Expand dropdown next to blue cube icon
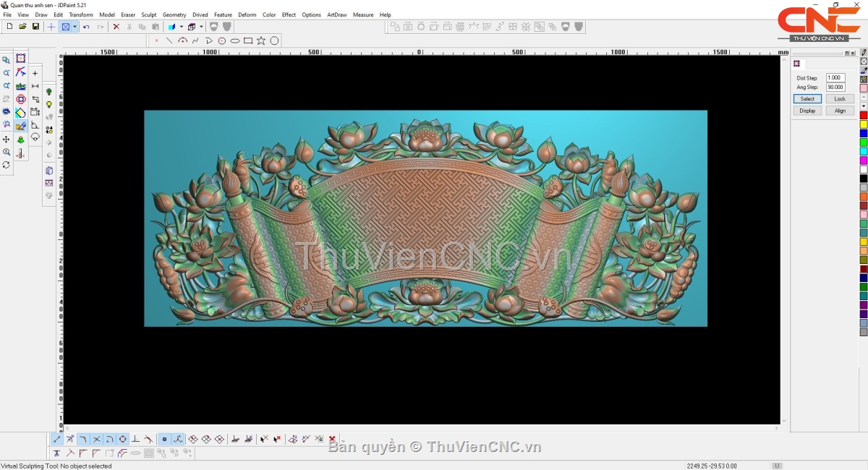Screen dimensions: 868x470 pos(181,27)
